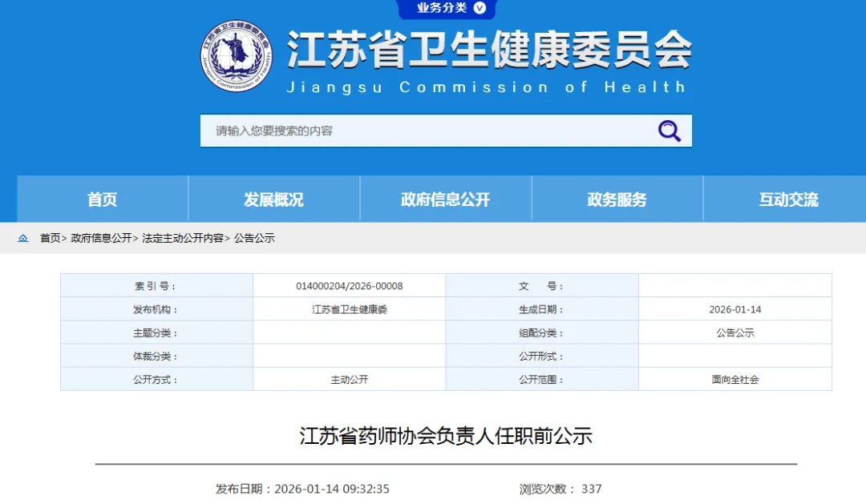Open the 政府信息公开 navigation tab
This screenshot has width=866, height=504.
pos(446,199)
